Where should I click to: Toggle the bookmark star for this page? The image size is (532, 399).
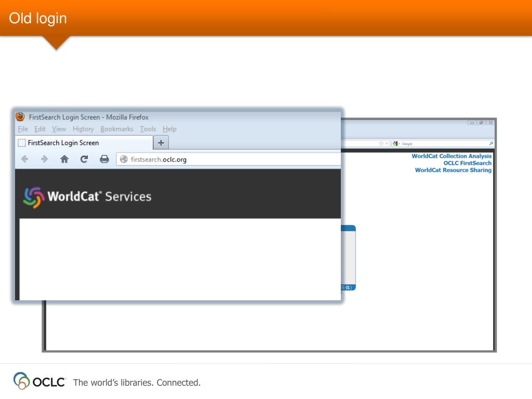pyautogui.click(x=381, y=143)
